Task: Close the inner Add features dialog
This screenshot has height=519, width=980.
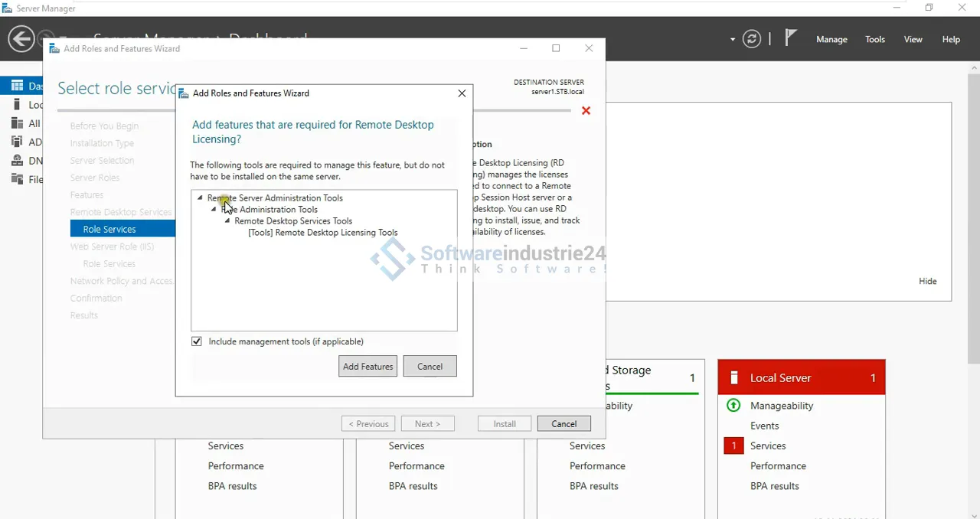Action: point(462,93)
